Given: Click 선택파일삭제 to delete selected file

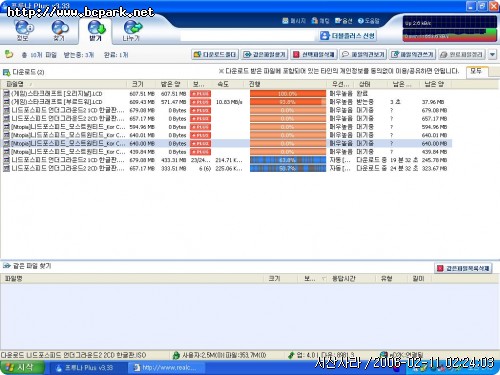Looking at the screenshot, I should 314,54.
